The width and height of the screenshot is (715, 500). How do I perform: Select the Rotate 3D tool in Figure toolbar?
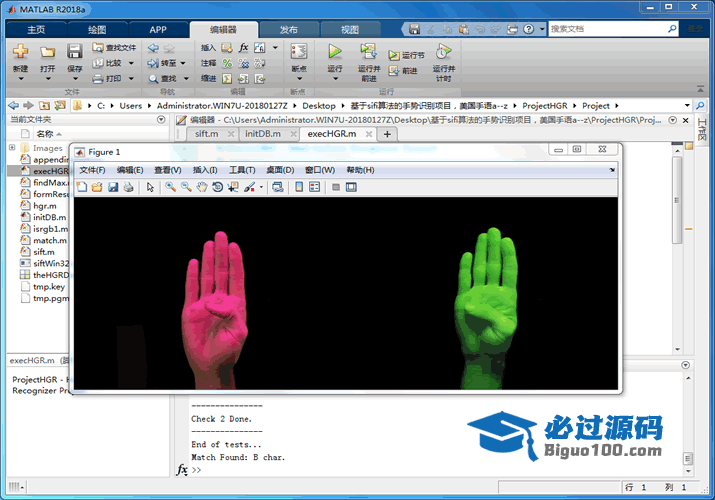(217, 187)
